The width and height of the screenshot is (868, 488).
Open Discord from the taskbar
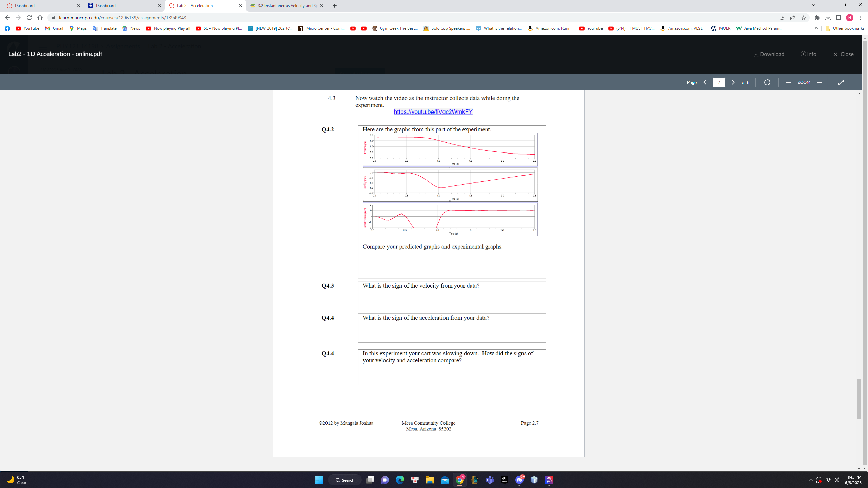tap(520, 480)
